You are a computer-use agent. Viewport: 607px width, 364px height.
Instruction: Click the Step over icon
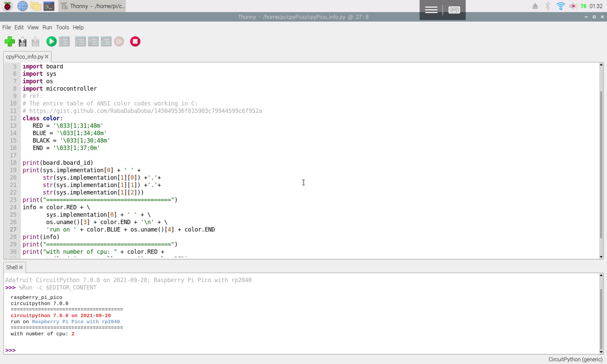(x=80, y=42)
